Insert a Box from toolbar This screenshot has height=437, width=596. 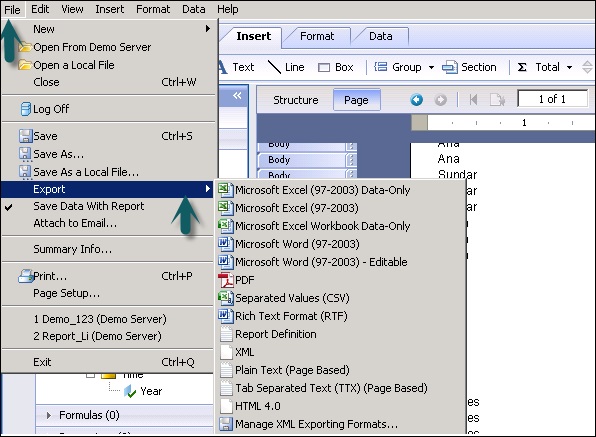[336, 67]
